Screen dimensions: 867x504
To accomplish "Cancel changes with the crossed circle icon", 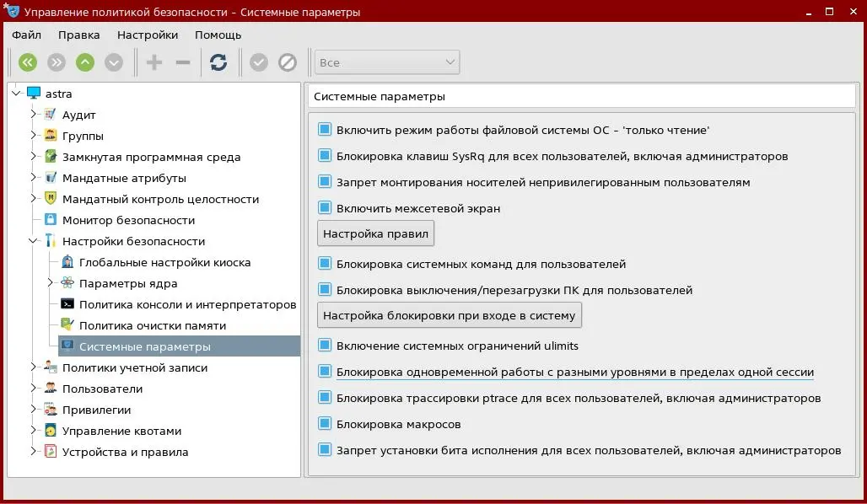I will tap(288, 62).
